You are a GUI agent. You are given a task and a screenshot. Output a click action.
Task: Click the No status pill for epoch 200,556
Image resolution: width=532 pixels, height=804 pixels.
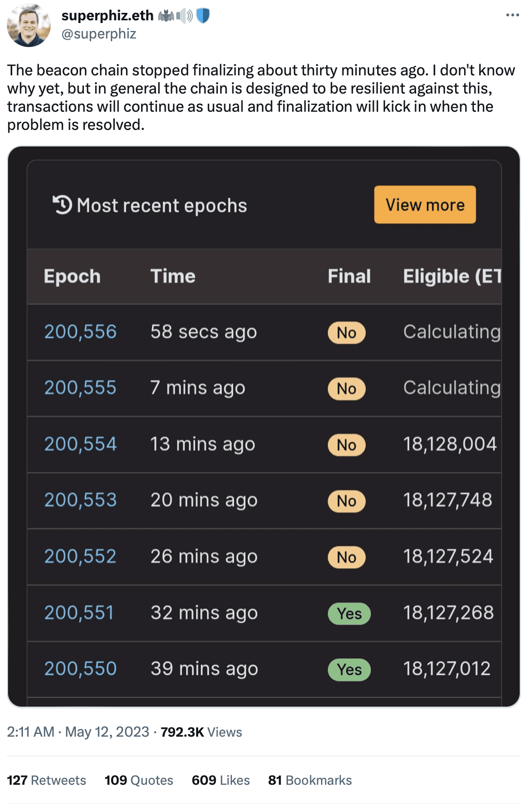(346, 333)
